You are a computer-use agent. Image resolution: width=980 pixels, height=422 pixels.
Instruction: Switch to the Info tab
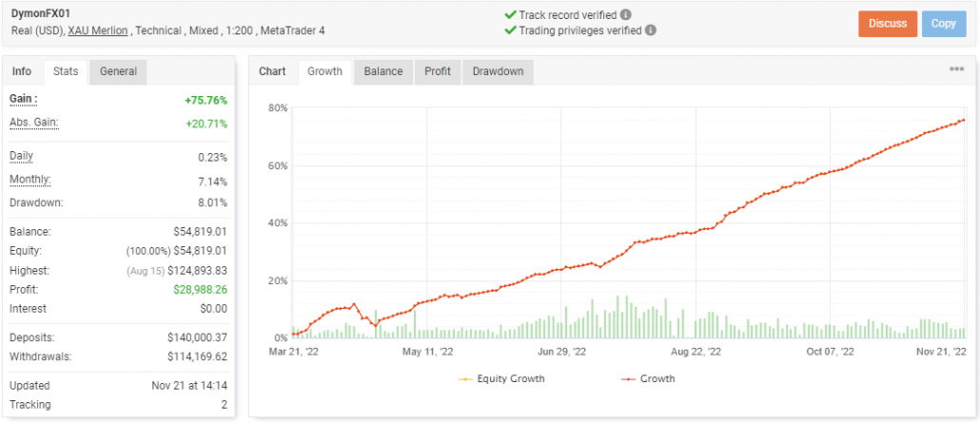tap(22, 71)
